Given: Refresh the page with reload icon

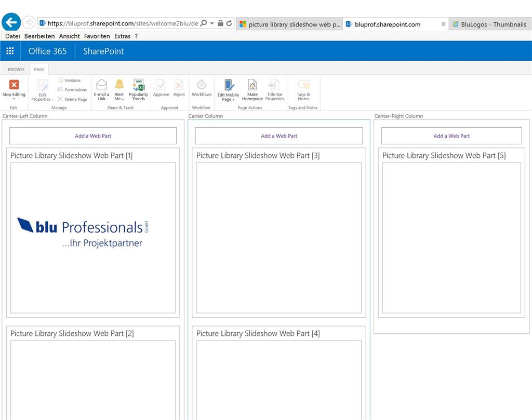Looking at the screenshot, I should (229, 23).
